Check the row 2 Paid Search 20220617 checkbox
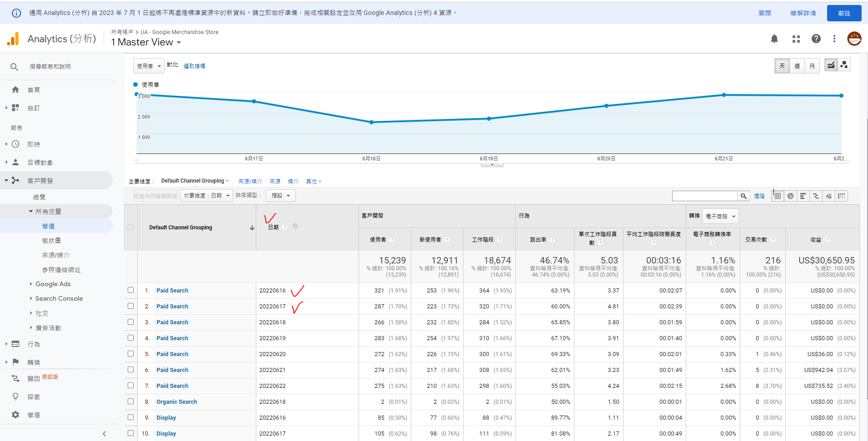The height and width of the screenshot is (441, 868). (131, 306)
